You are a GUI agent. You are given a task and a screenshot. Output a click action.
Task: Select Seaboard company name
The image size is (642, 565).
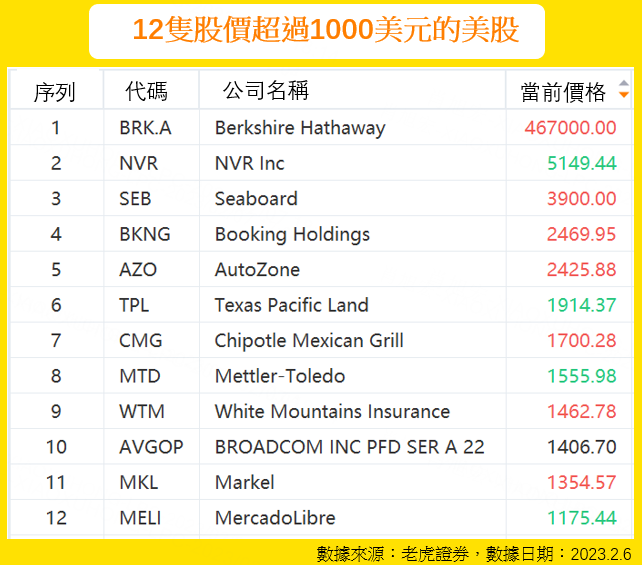pos(256,199)
